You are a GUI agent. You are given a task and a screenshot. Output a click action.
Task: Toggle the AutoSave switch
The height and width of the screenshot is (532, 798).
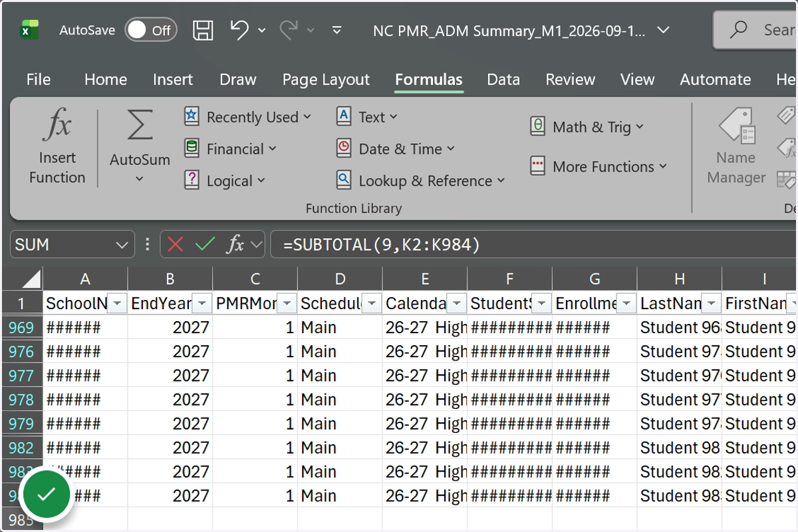[151, 30]
